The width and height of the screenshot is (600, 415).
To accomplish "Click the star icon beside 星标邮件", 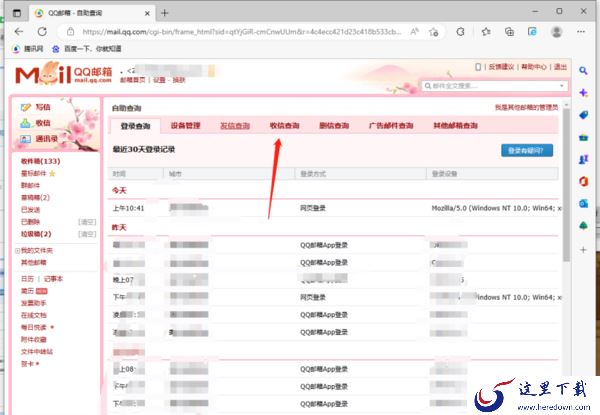I will [52, 174].
